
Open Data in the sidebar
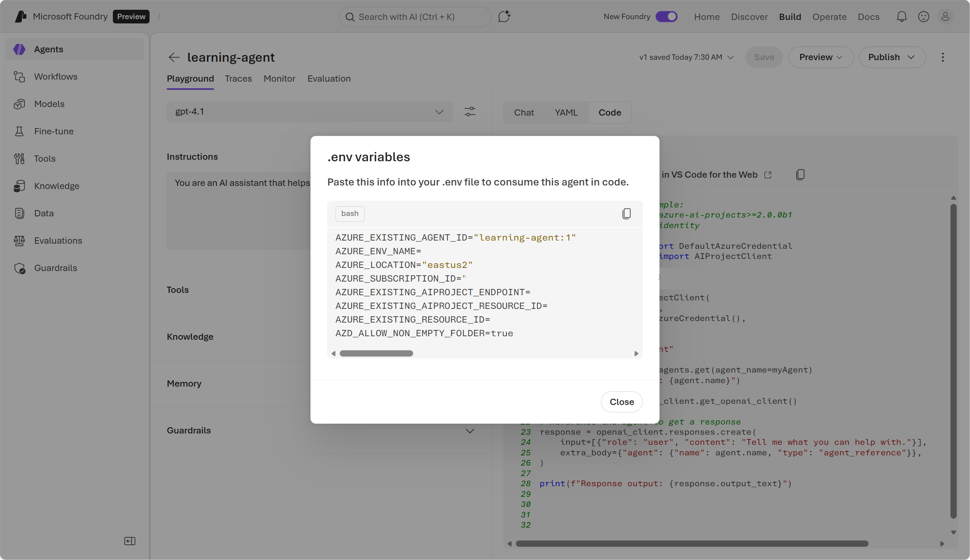pyautogui.click(x=75, y=213)
